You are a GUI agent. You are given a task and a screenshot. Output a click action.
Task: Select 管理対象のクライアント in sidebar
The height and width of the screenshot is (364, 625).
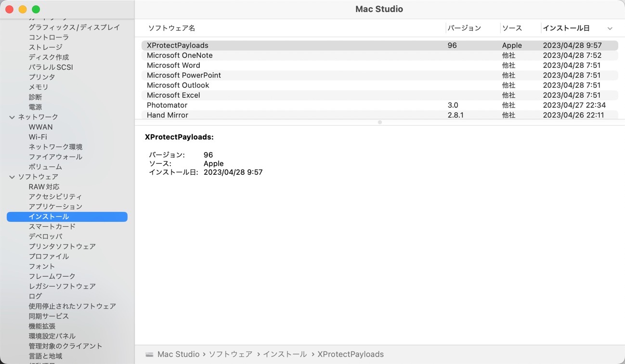65,346
